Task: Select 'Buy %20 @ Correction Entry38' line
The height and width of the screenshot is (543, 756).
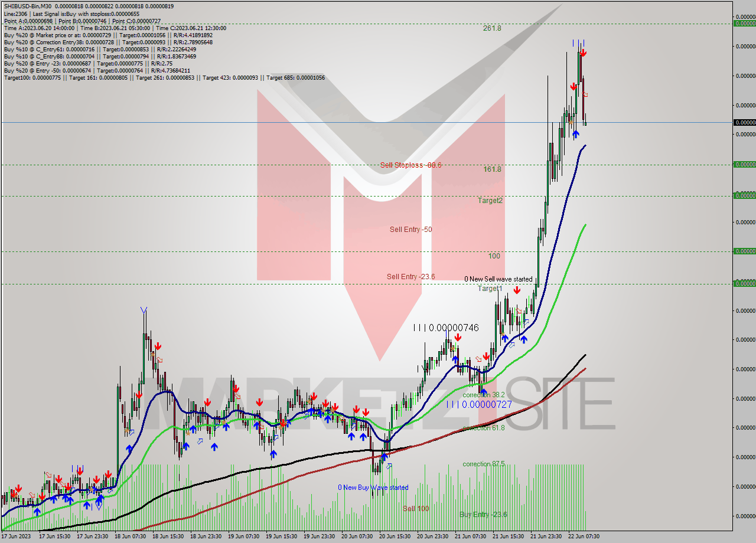Action: point(108,42)
